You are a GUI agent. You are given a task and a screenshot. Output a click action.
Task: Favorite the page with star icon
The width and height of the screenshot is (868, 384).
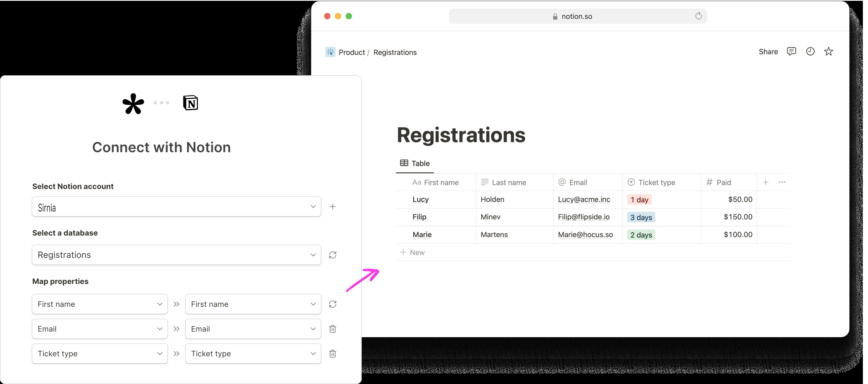tap(829, 51)
